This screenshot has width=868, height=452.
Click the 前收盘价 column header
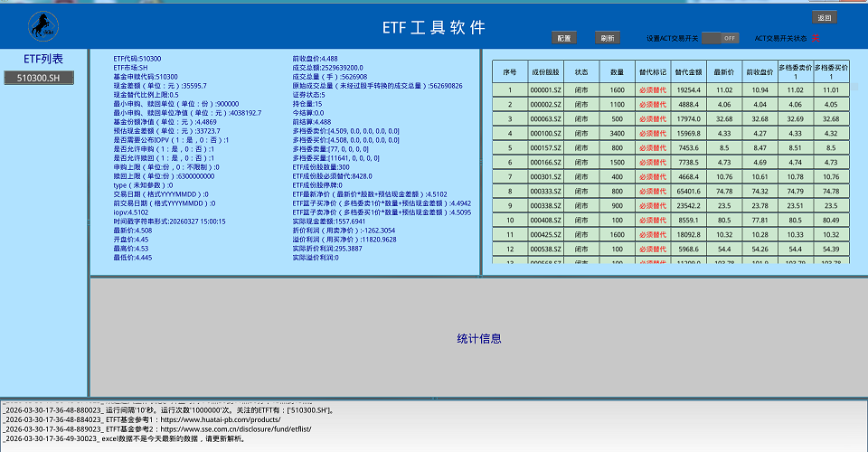(760, 72)
